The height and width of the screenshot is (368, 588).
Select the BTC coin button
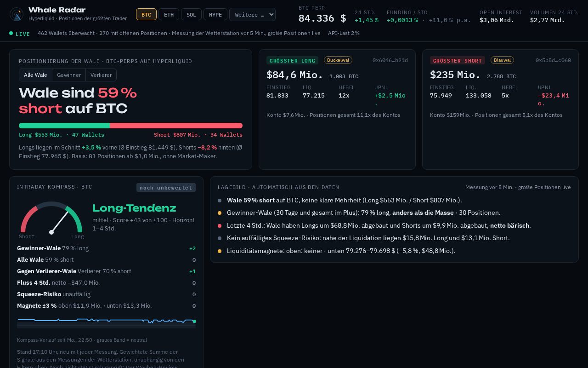(146, 14)
